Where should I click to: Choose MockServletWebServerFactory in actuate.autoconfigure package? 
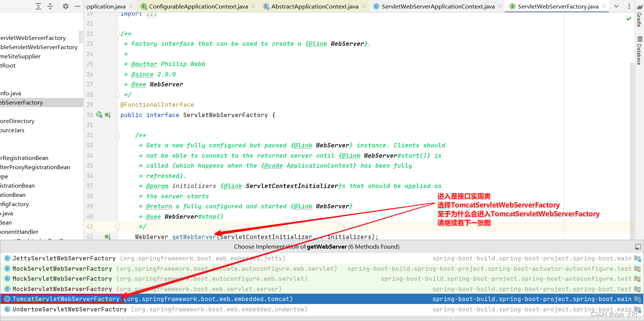(322, 269)
